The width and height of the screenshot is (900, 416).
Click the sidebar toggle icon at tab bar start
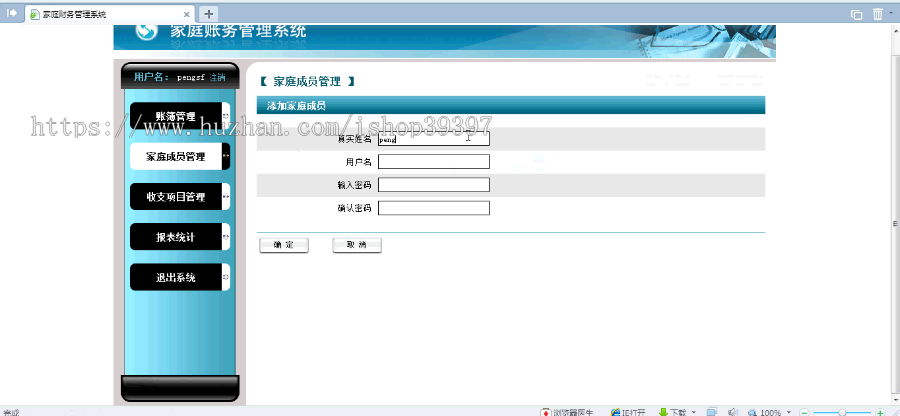pyautogui.click(x=11, y=13)
